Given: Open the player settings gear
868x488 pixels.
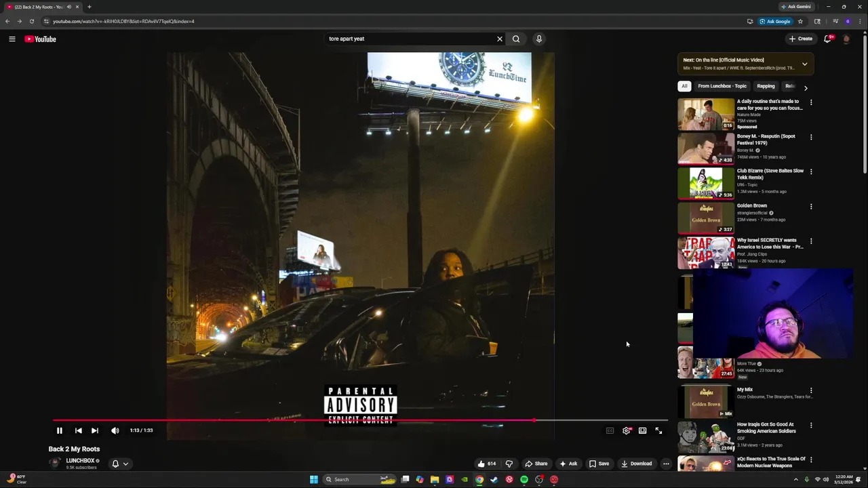Looking at the screenshot, I should 627,430.
